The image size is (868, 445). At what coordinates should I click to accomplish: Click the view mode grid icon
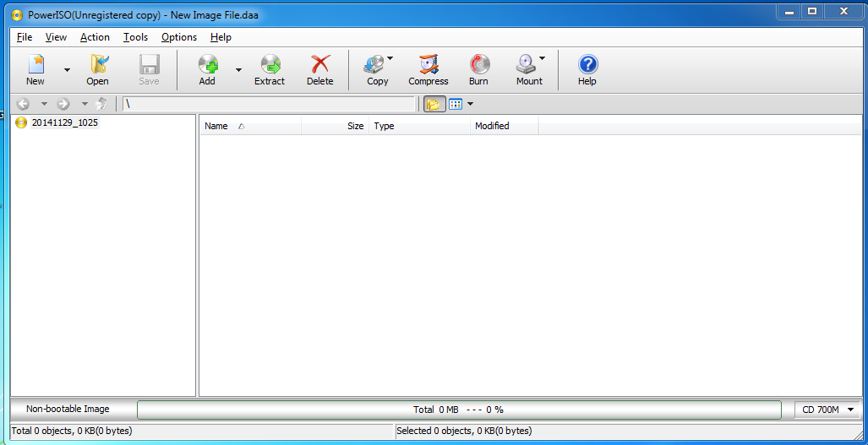point(456,104)
